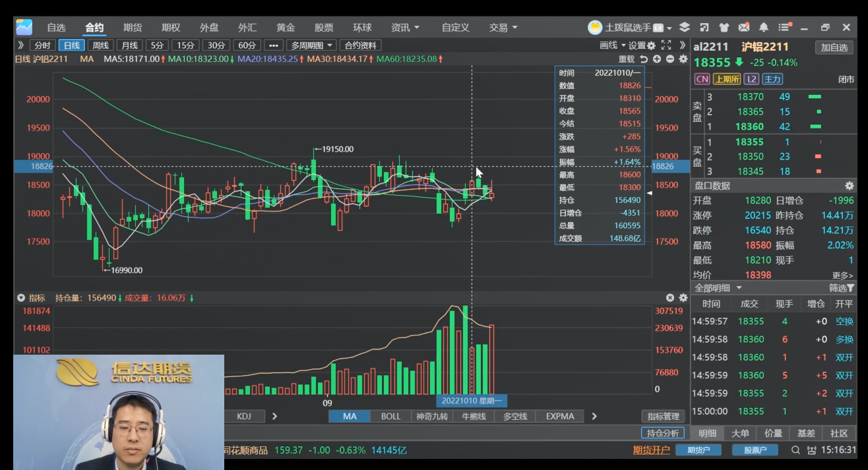868x470 pixels.
Task: Select the 60分 period button
Action: [247, 45]
